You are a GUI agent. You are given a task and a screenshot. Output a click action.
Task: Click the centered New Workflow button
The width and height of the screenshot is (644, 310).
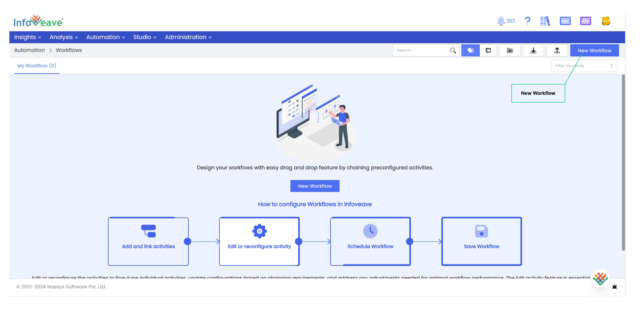point(315,186)
